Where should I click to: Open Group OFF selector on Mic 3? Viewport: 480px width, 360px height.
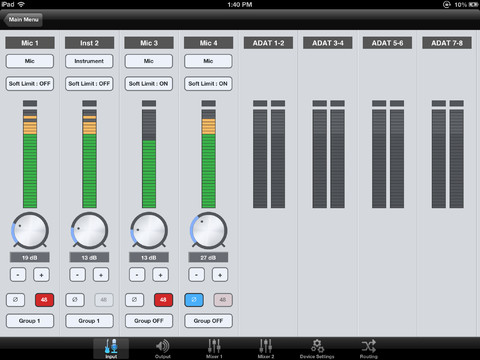click(x=149, y=321)
